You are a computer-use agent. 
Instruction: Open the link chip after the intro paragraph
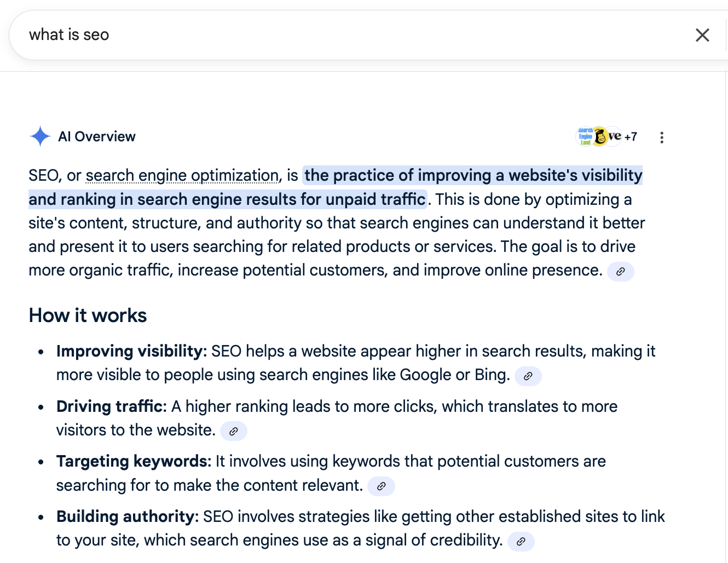coord(620,271)
